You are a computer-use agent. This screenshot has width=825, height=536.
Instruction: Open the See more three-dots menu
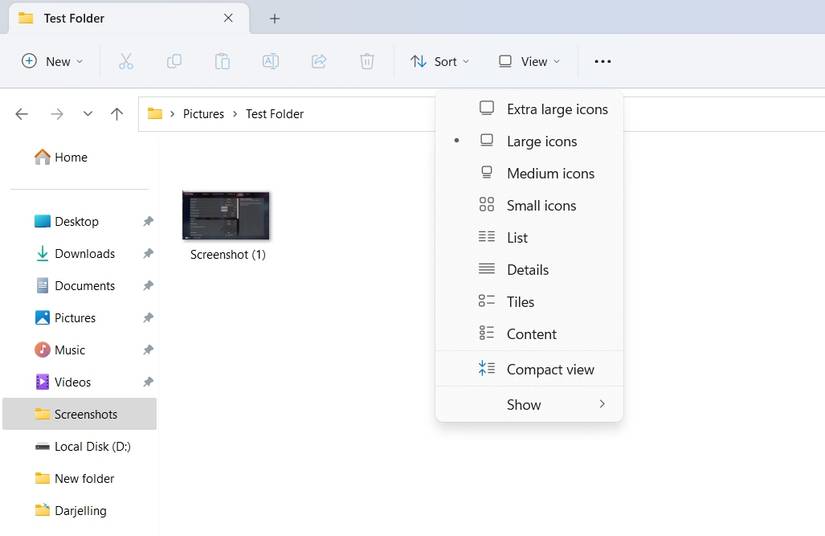tap(602, 61)
